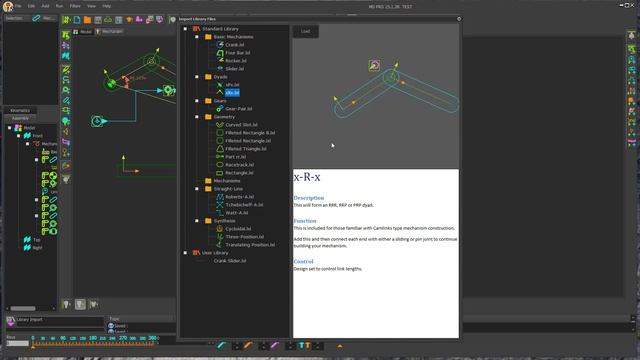Collapse the Gears folder

coord(197,101)
